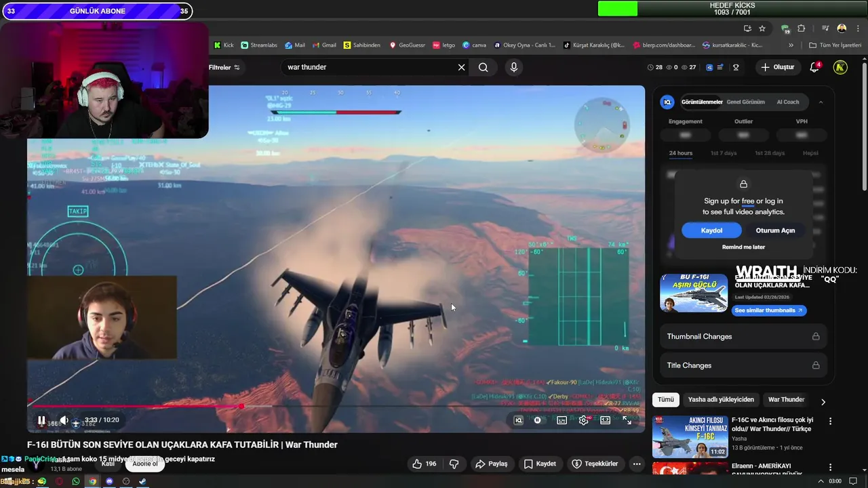Switch to theater mode view

point(606,420)
